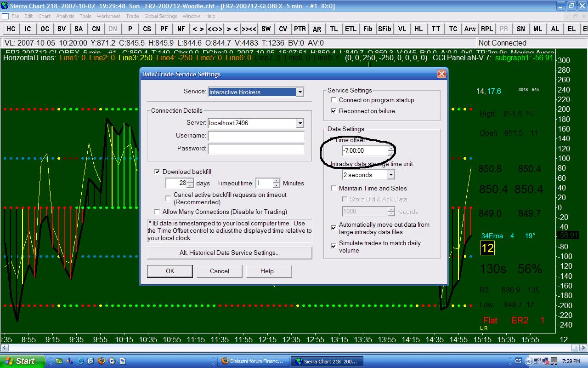Click Firefox icon in quick launch

[102, 361]
